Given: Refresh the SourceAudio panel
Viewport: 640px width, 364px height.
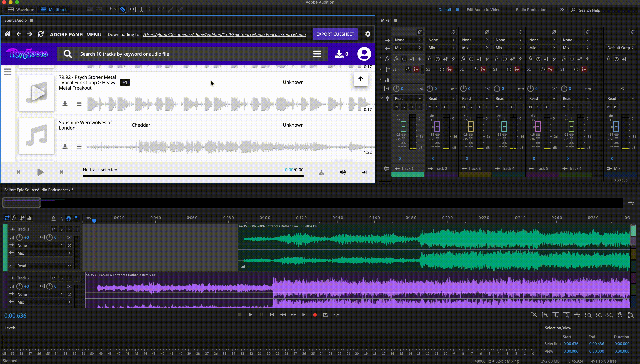Looking at the screenshot, I should (x=41, y=34).
